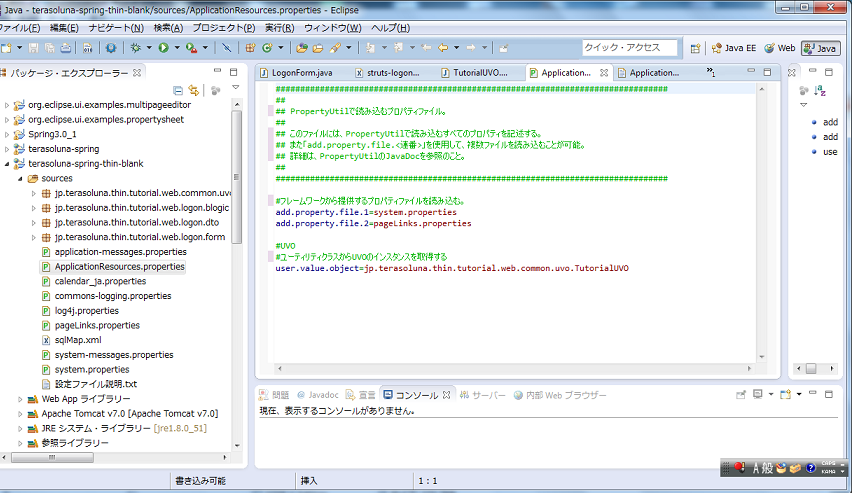This screenshot has width=852, height=493.
Task: Click Package Explorer horizontal scrollbar thumb
Action: [x=52, y=458]
